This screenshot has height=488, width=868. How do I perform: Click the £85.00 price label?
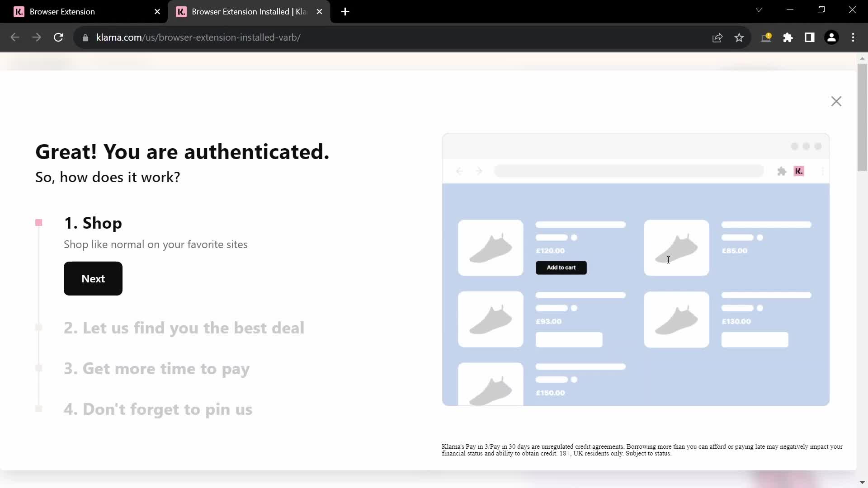click(735, 251)
